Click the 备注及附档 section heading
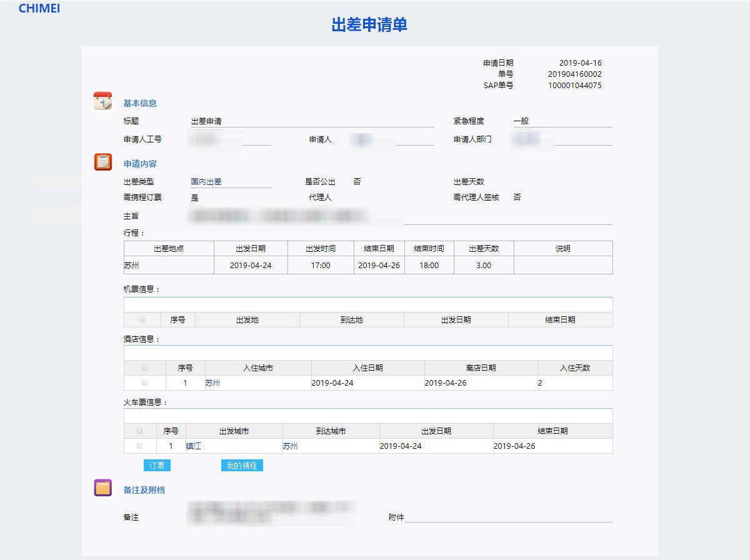Viewport: 750px width, 560px height. pyautogui.click(x=144, y=490)
